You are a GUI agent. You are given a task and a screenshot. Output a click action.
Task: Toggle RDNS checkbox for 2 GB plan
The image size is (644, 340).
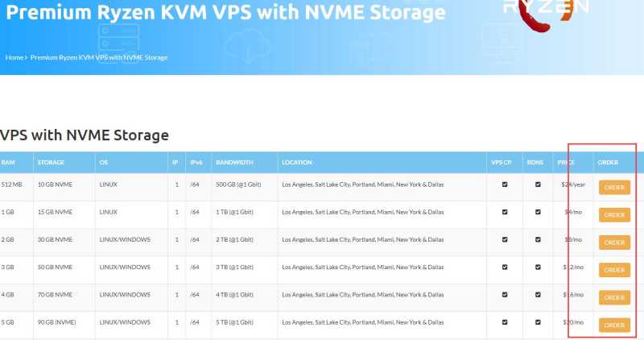click(538, 239)
